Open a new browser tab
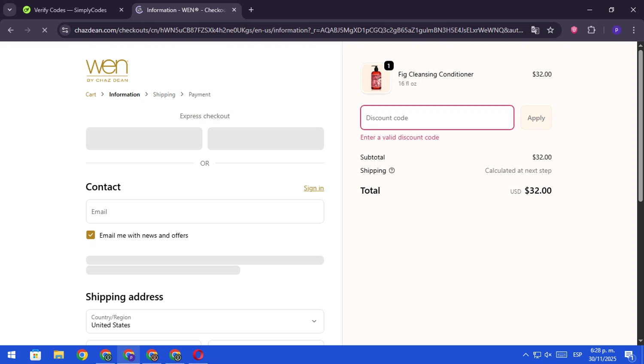644x364 pixels. point(251,10)
